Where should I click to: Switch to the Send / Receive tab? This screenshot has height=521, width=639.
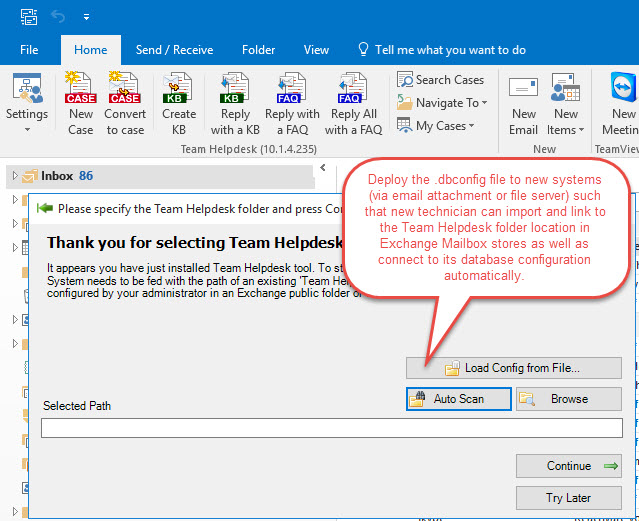(174, 50)
